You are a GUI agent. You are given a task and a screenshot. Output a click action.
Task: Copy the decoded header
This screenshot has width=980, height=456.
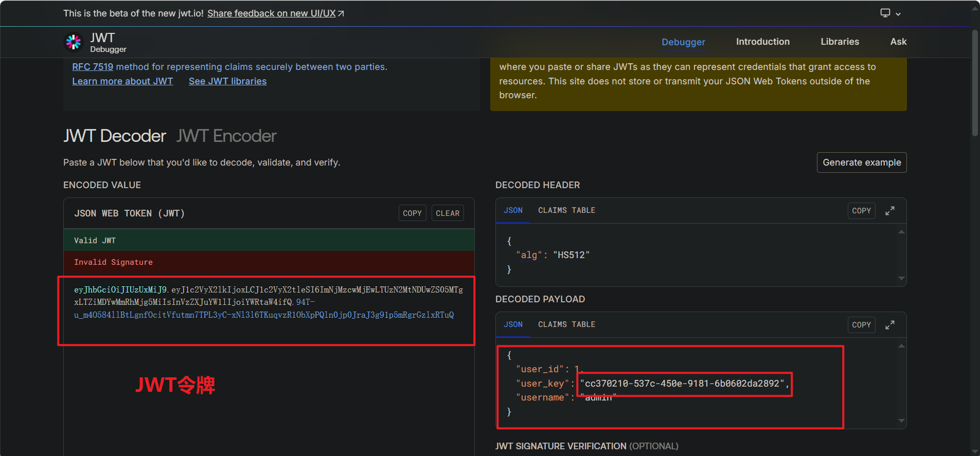(x=861, y=211)
